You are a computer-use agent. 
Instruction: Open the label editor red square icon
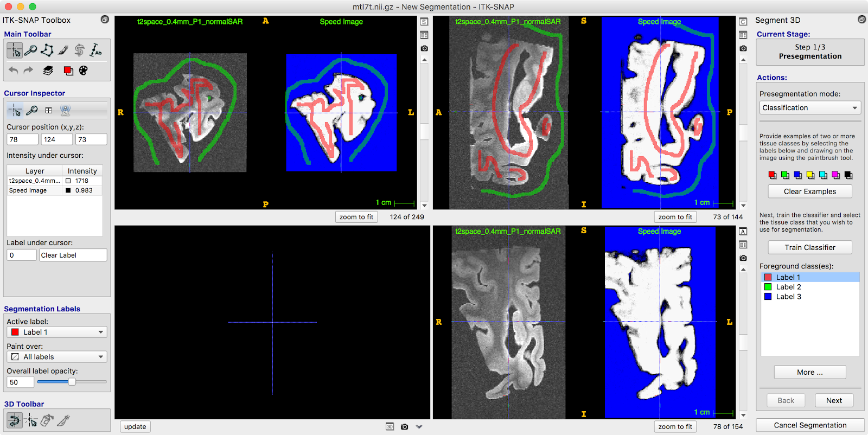point(68,71)
